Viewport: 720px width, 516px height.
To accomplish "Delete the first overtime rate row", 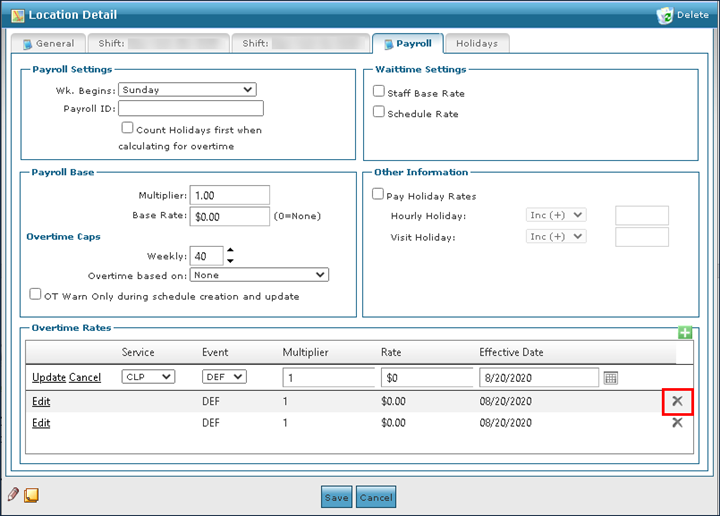I will pos(677,400).
